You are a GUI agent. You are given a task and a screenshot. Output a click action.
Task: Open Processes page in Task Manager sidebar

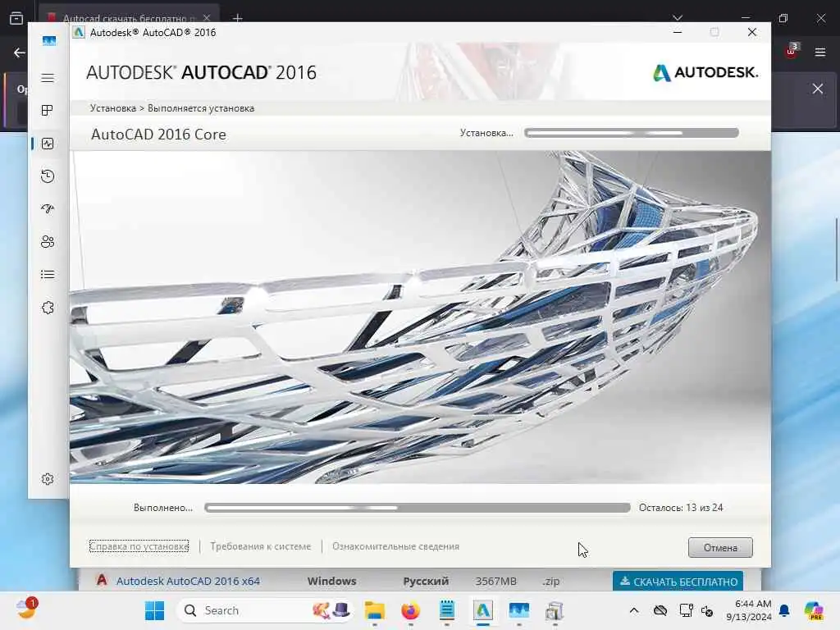[x=48, y=111]
